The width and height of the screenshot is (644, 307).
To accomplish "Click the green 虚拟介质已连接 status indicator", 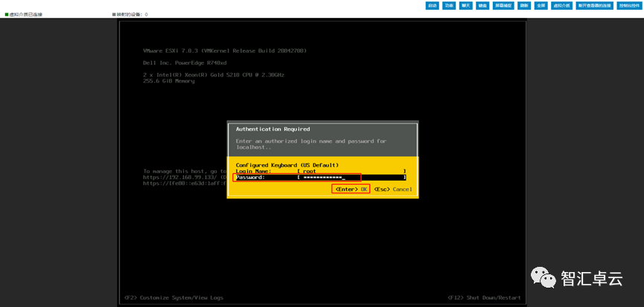I will click(x=23, y=14).
